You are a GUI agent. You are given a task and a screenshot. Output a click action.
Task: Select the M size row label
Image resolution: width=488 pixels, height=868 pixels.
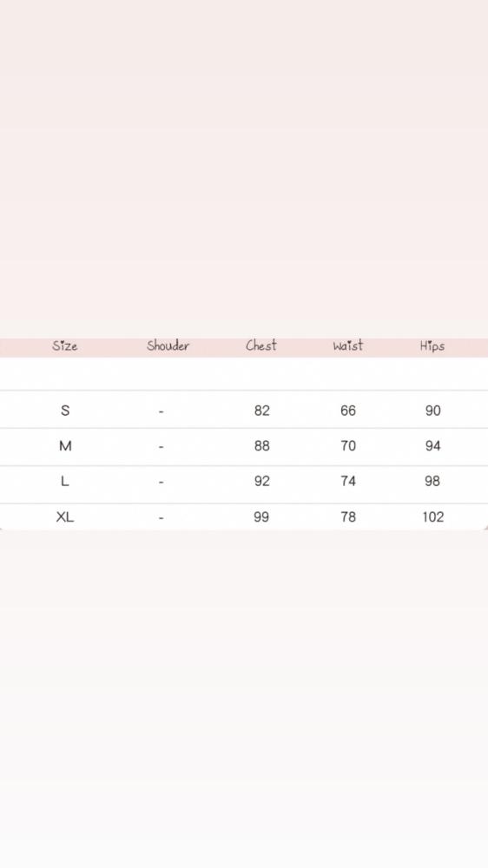pos(65,445)
